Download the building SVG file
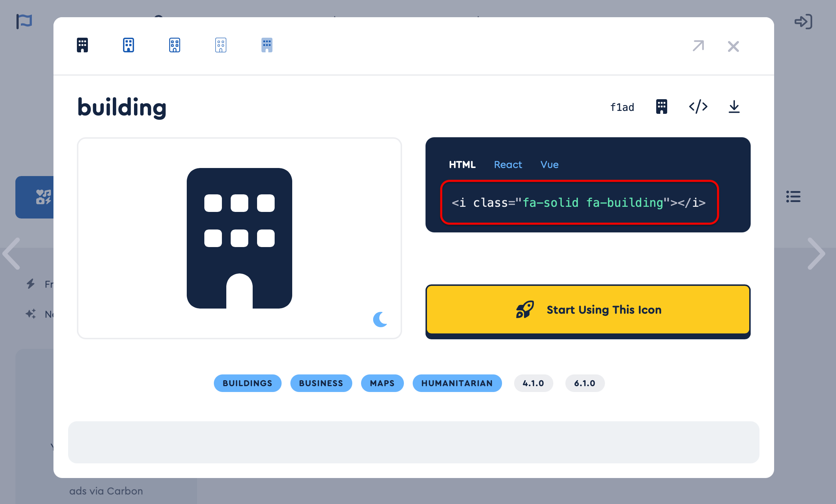Image resolution: width=836 pixels, height=504 pixels. [x=734, y=107]
